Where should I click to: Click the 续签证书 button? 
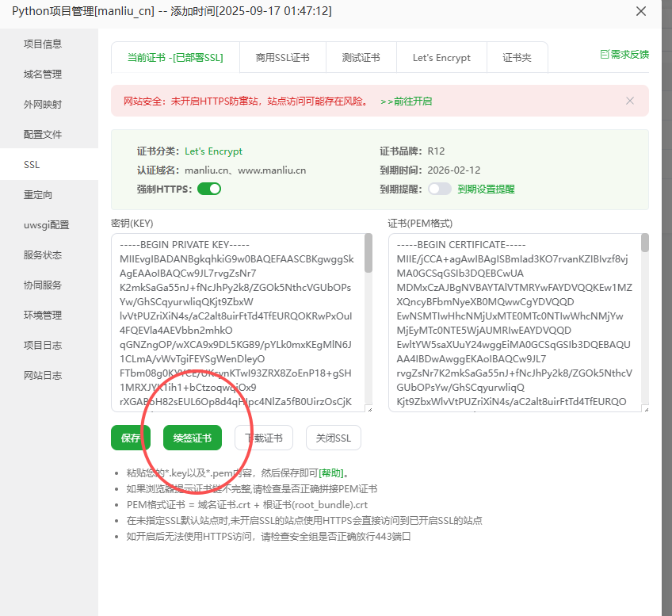coord(191,437)
